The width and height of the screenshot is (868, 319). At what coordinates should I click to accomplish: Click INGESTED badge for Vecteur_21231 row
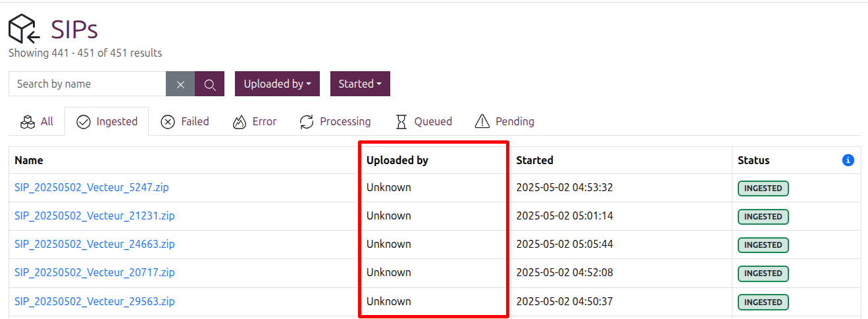pos(763,217)
